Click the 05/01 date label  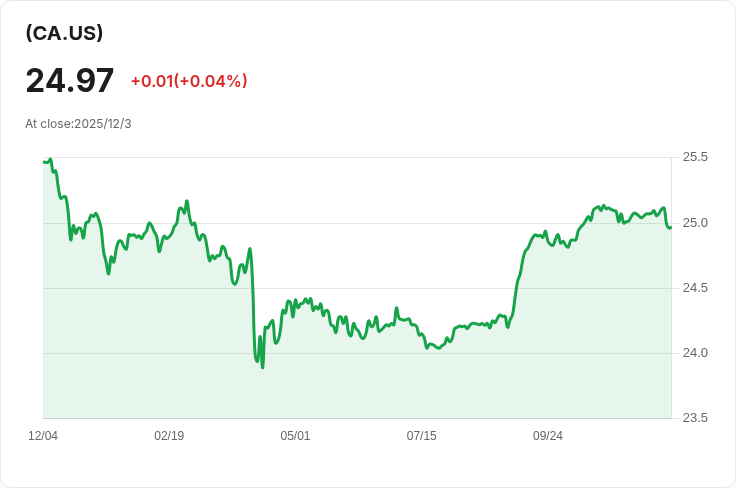[x=295, y=436]
